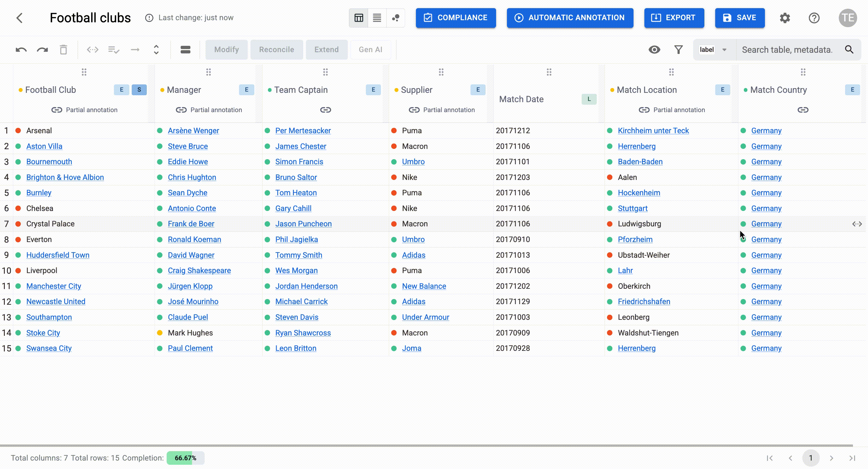Viewport: 868px width, 469px height.
Task: Toggle E badge on Match Country
Action: point(852,90)
